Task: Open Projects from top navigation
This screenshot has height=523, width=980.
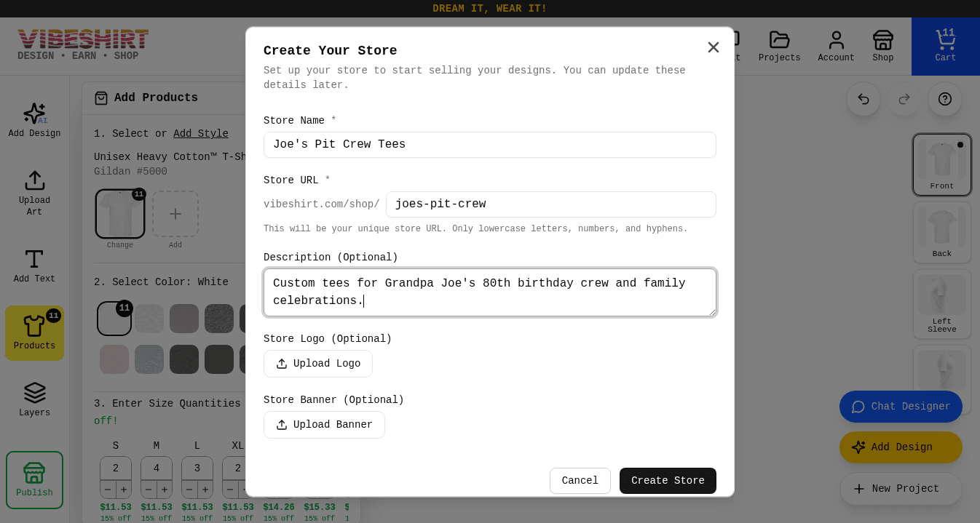Action: [779, 47]
